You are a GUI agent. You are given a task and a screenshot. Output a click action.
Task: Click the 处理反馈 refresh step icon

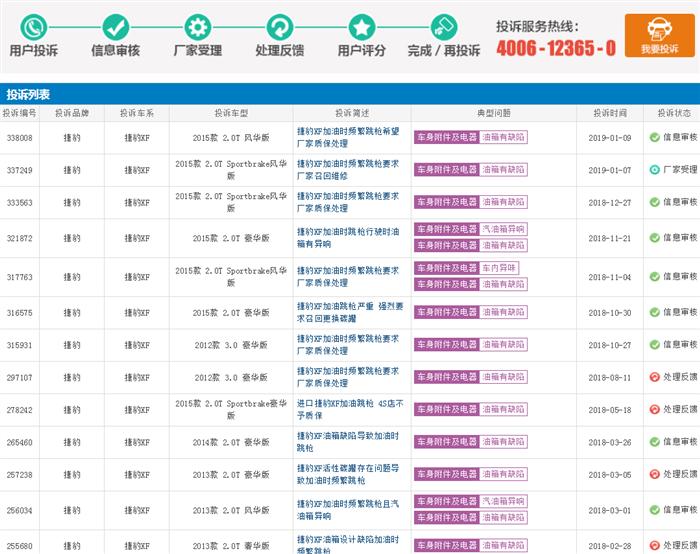(x=280, y=26)
